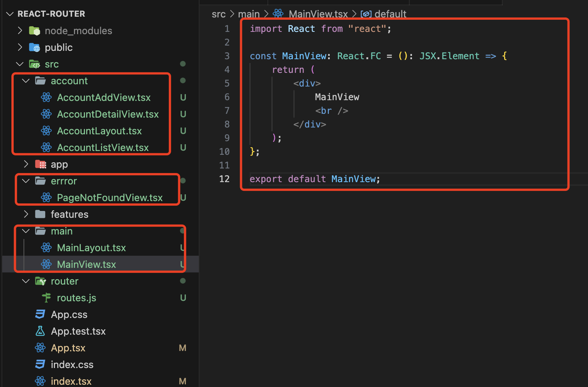
Task: Click line number 12 in the gutter
Action: 225,179
